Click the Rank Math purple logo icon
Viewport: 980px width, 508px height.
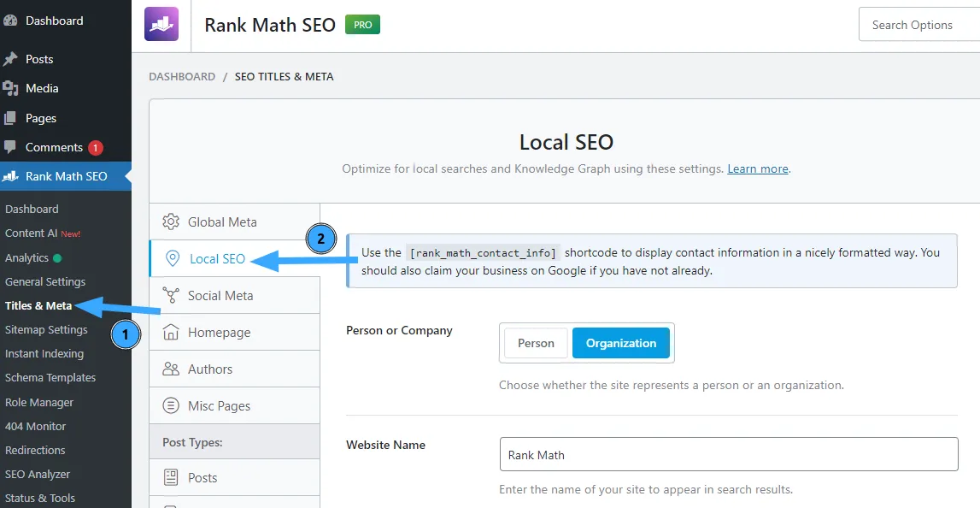pyautogui.click(x=161, y=25)
